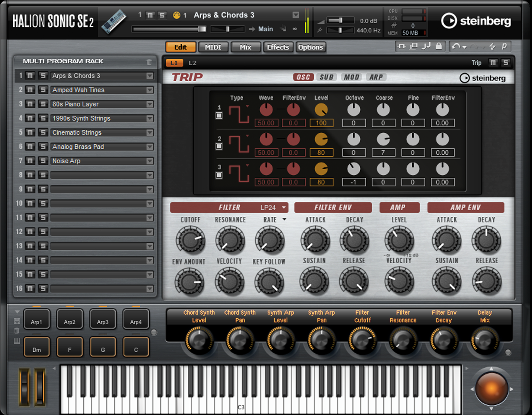Image resolution: width=532 pixels, height=415 pixels.
Task: Solo slot 3 80s Piano Layer
Action: 43,104
